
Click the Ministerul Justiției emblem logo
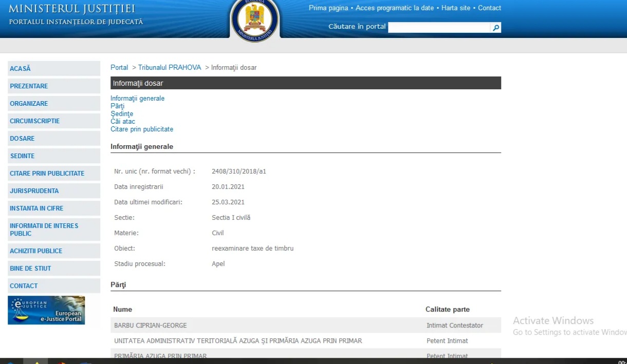[255, 21]
